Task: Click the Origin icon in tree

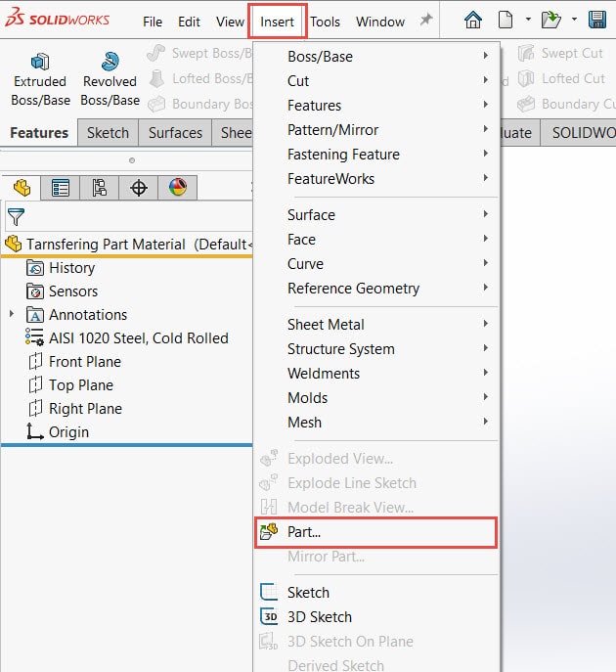Action: pyautogui.click(x=35, y=431)
